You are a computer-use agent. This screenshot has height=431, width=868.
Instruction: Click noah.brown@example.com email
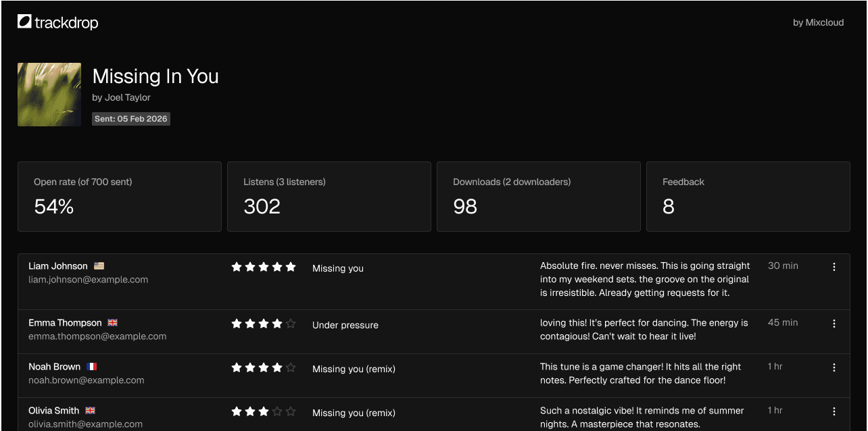point(87,380)
